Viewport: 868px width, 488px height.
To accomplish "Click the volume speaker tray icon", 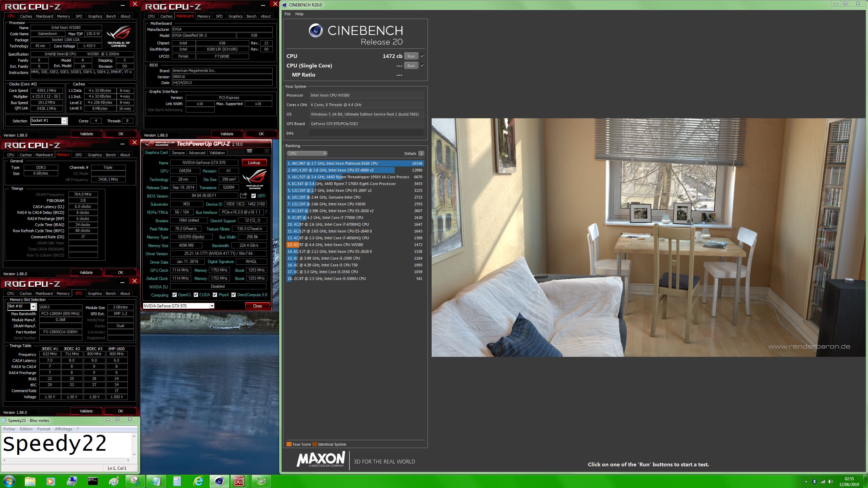I will pos(830,482).
